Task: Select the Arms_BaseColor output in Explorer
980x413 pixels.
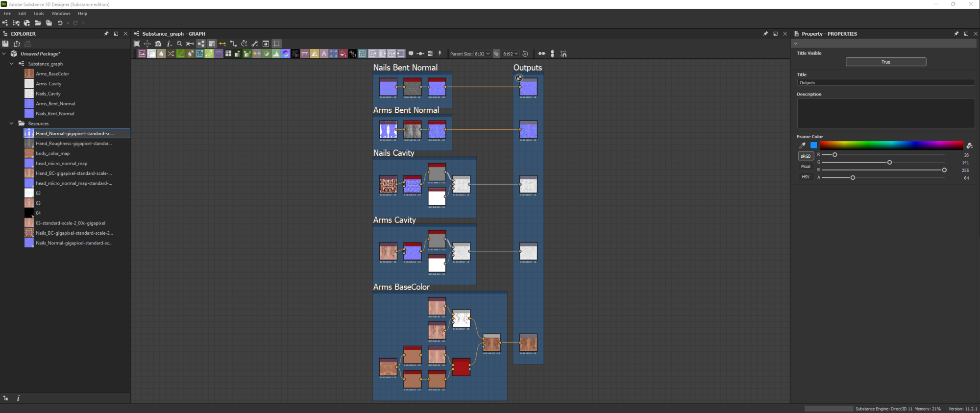Action: [x=52, y=74]
